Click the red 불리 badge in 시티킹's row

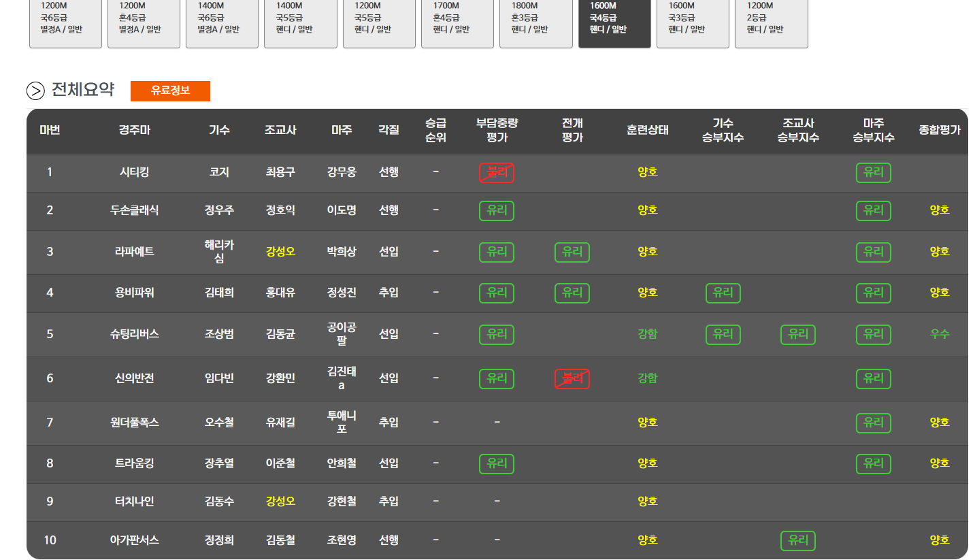coord(496,173)
